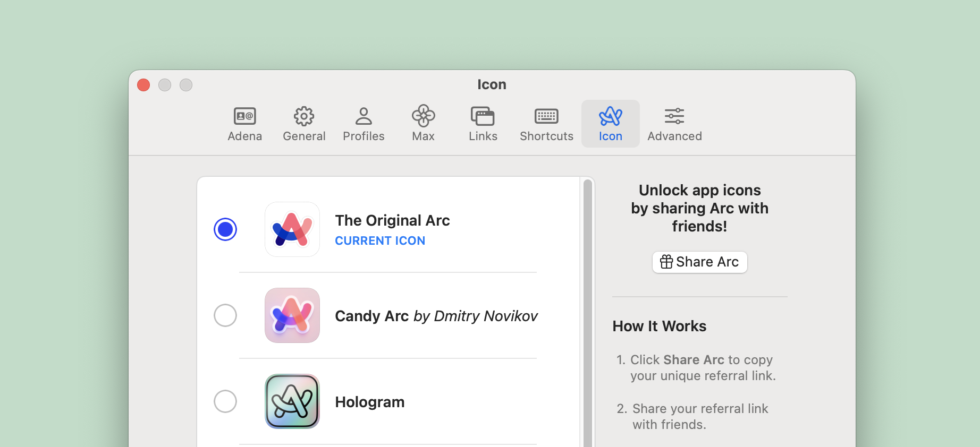The width and height of the screenshot is (980, 447).
Task: Select the Hologram radio button
Action: tap(225, 401)
